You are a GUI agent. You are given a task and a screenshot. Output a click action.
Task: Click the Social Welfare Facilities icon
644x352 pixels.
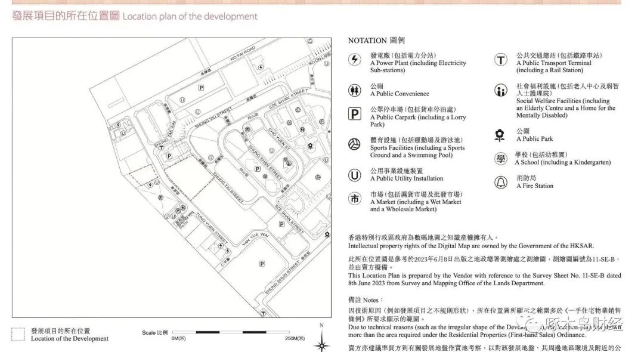pos(501,91)
